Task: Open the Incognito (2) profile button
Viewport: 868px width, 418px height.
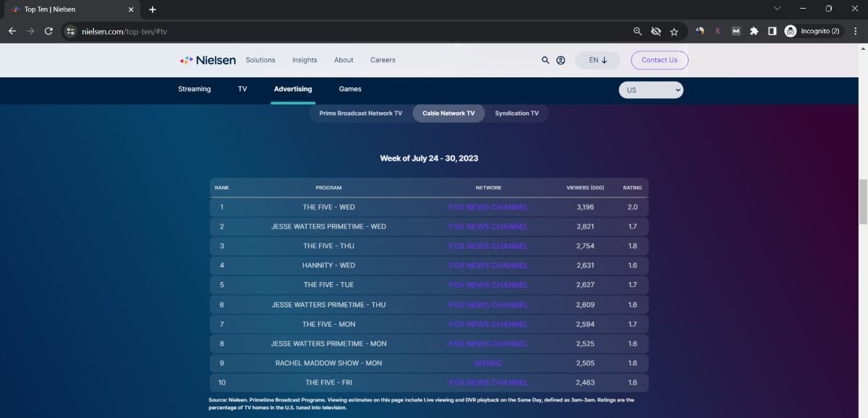Action: tap(814, 31)
